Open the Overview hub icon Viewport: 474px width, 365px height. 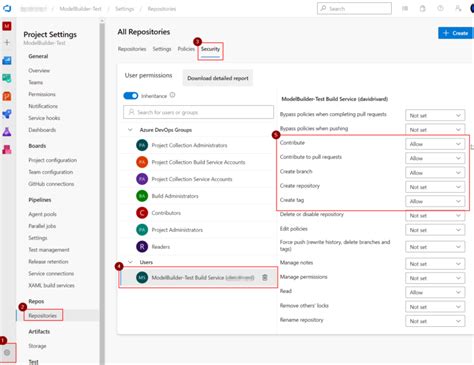(7, 60)
